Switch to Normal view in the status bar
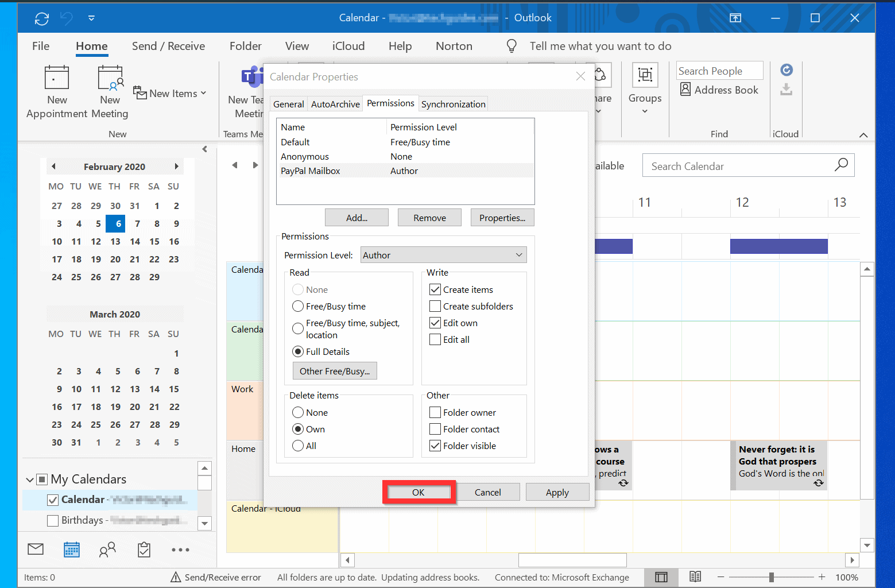The image size is (895, 588). click(661, 577)
